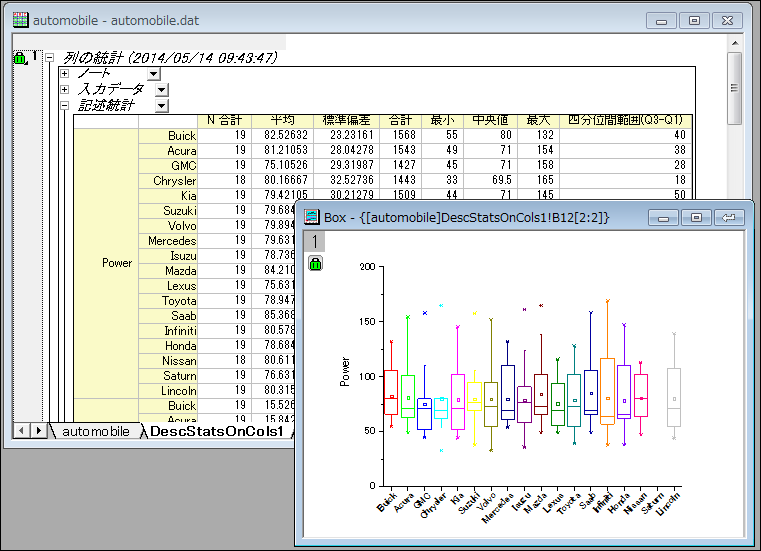Click the orange Infiniti box plot
This screenshot has height=551, width=761.
[x=607, y=391]
